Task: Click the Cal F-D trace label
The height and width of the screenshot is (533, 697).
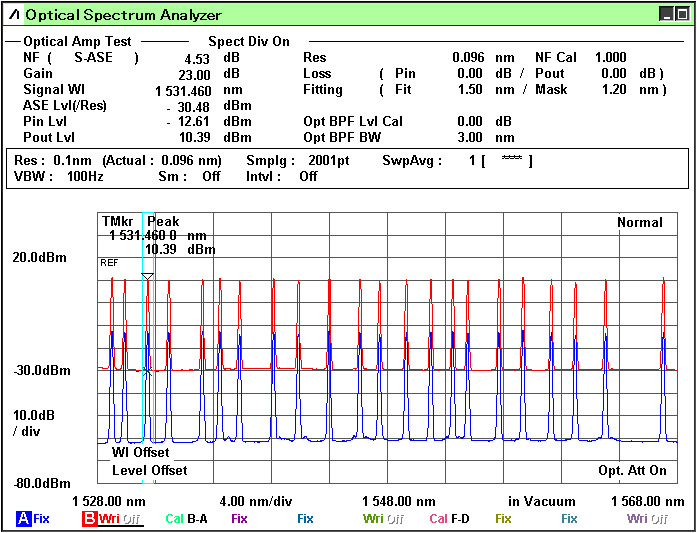Action: click(x=449, y=518)
